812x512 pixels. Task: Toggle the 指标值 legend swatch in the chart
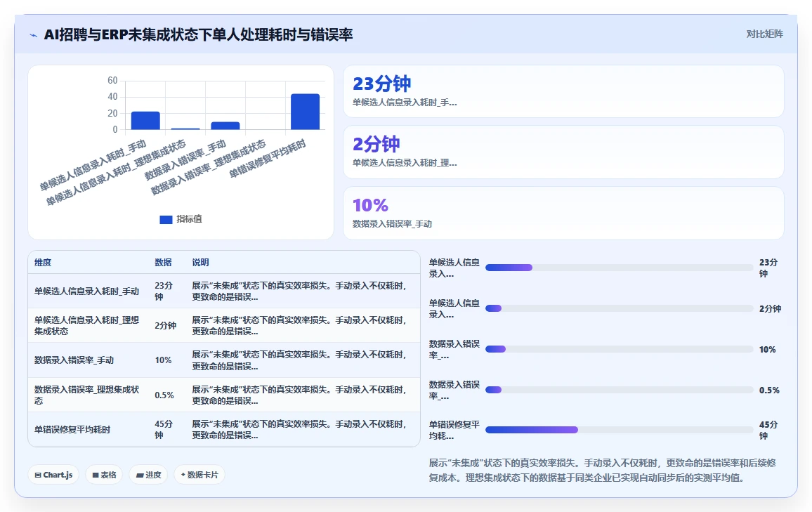pos(166,220)
